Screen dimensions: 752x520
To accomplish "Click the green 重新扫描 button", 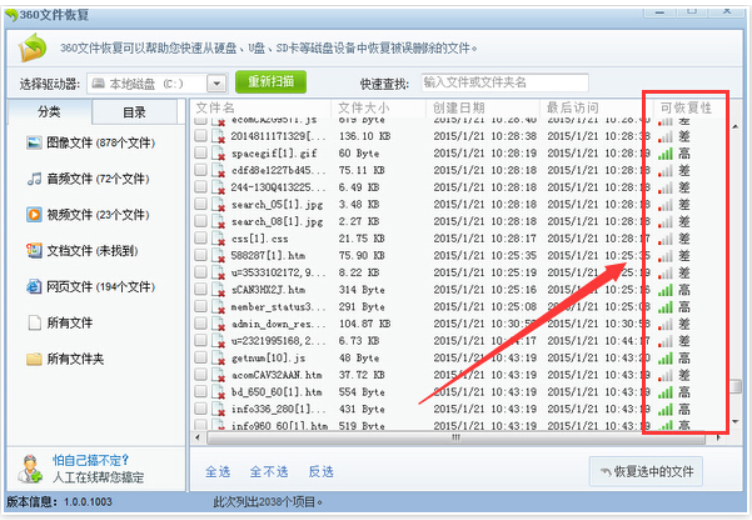I will click(271, 83).
